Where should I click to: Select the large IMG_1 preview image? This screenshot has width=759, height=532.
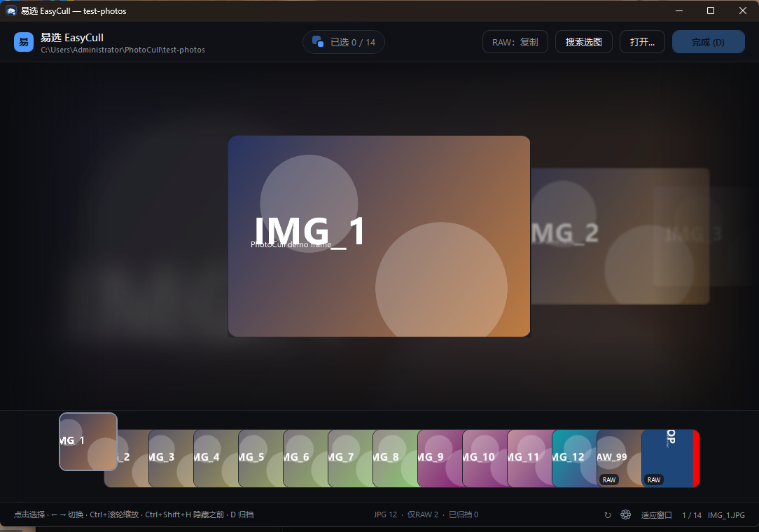click(379, 236)
